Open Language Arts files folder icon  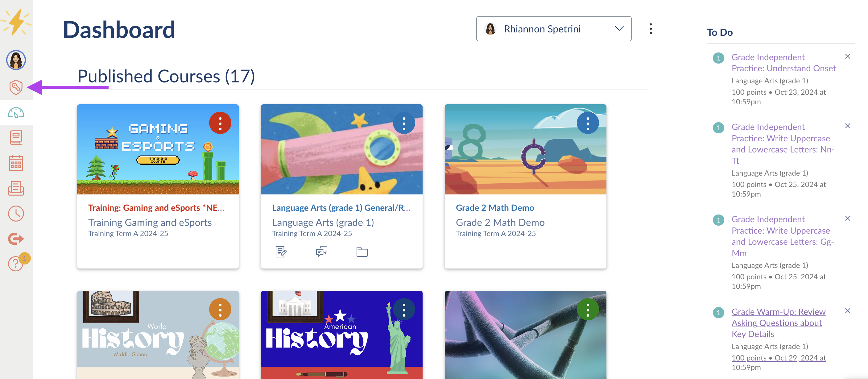click(x=362, y=252)
